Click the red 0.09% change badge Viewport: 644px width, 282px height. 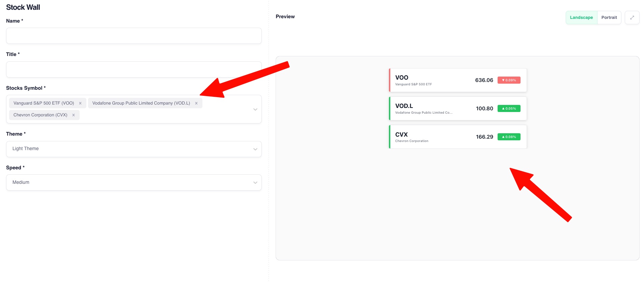509,80
